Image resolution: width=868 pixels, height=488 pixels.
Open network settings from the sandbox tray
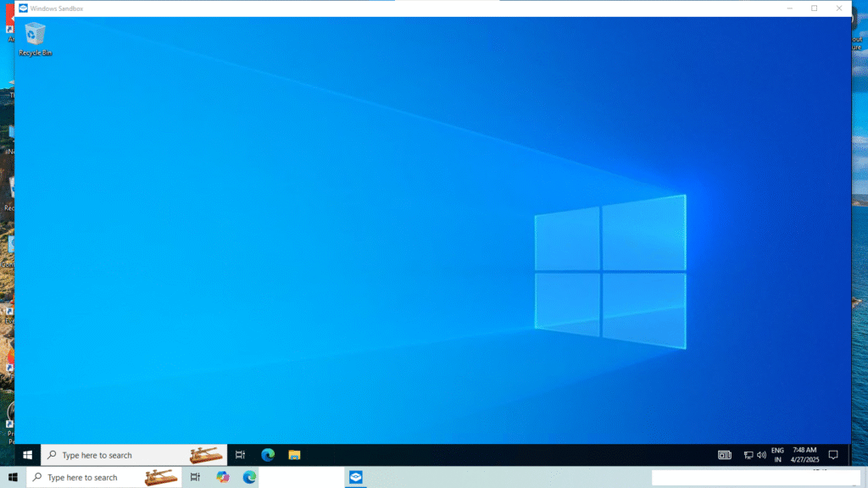[x=748, y=455]
